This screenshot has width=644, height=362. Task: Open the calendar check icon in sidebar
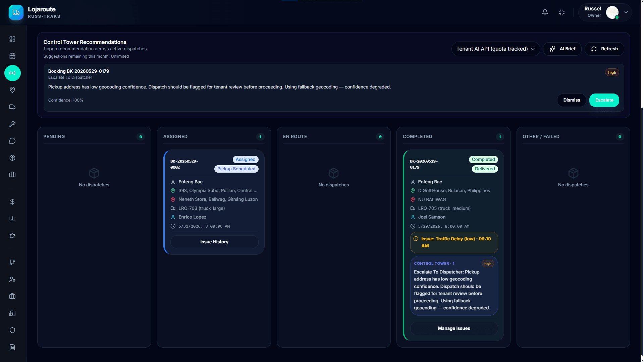tap(12, 56)
